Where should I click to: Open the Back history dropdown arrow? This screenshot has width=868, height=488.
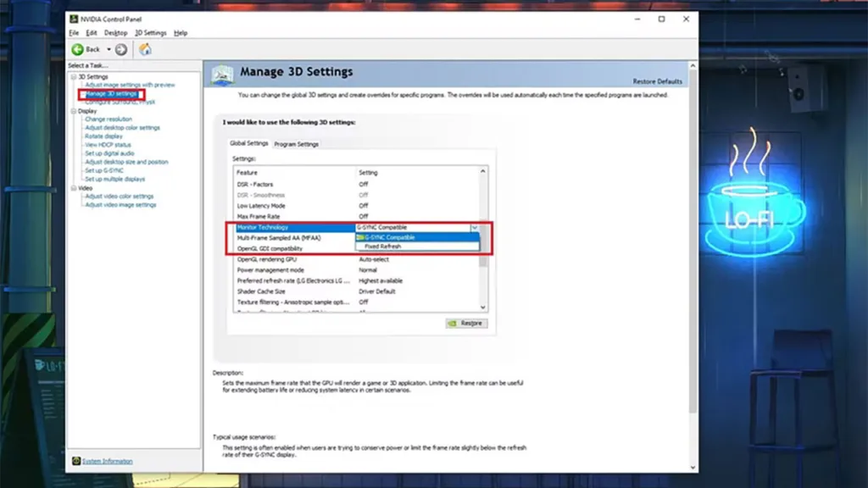(108, 49)
